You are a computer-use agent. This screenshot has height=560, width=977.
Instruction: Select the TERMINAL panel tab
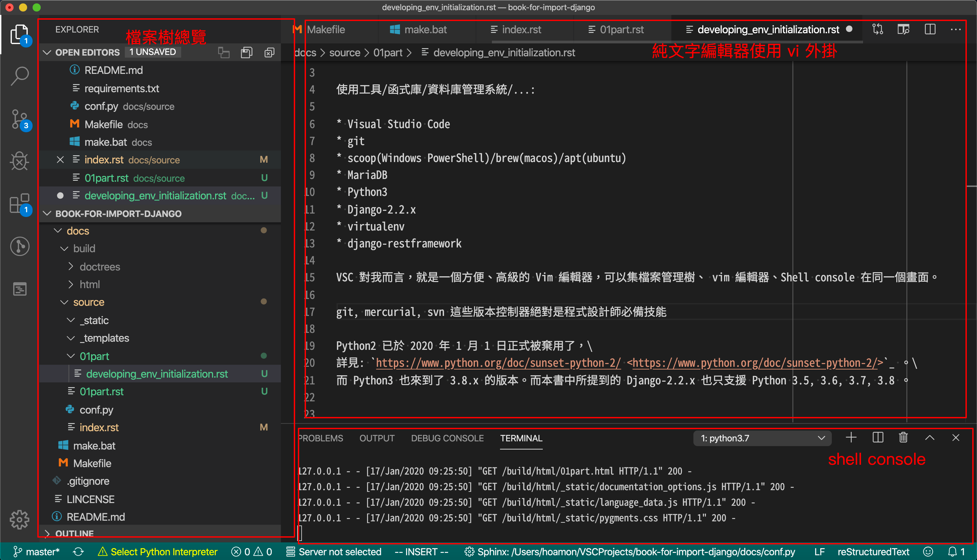(521, 438)
